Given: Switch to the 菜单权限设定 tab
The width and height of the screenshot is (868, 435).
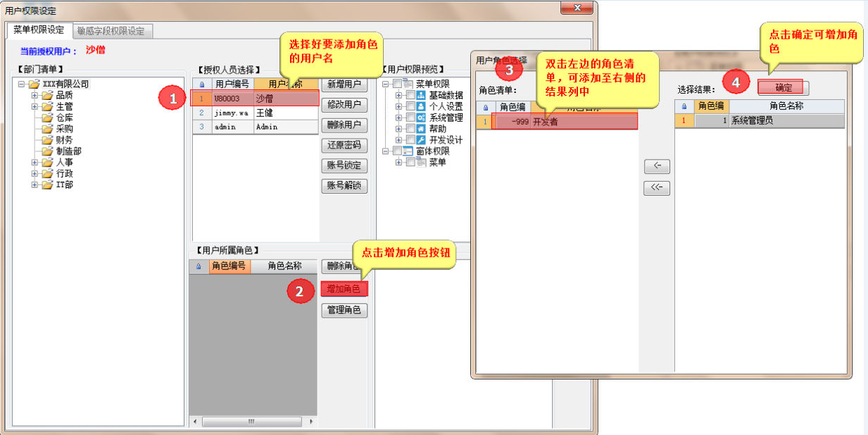Looking at the screenshot, I should pyautogui.click(x=39, y=30).
